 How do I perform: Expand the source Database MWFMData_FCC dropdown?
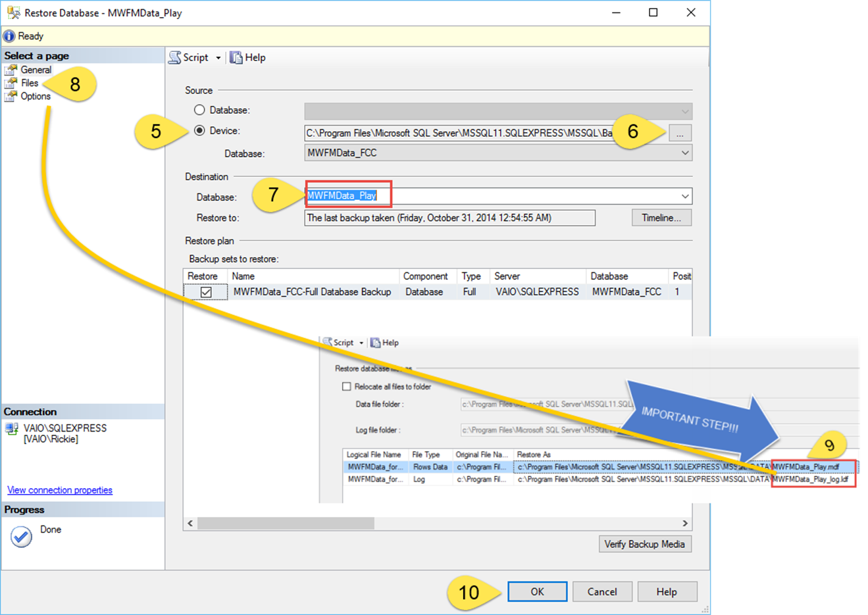[684, 153]
